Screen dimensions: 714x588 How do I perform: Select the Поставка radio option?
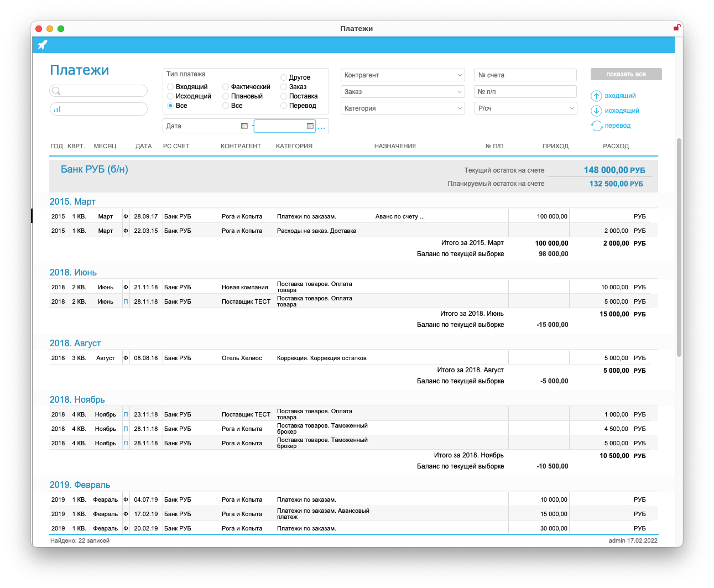pos(284,96)
